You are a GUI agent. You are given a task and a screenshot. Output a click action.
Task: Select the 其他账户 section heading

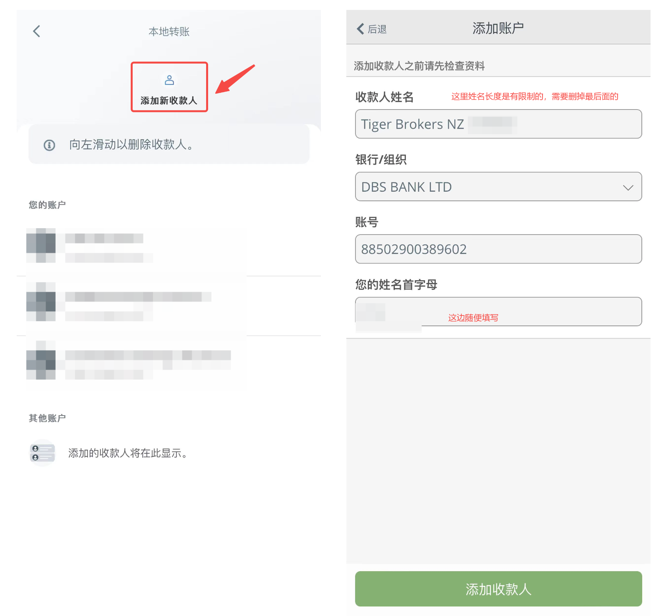[x=47, y=418]
